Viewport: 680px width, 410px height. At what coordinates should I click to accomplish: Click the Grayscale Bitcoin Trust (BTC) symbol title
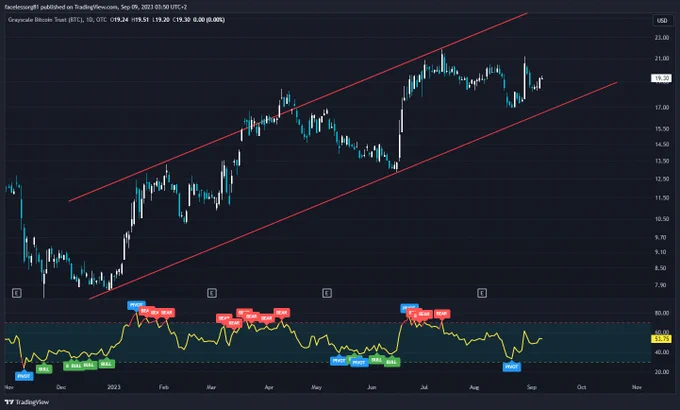[45, 20]
